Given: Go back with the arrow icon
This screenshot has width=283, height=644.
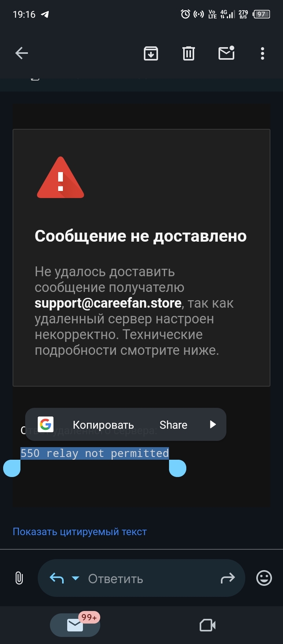Looking at the screenshot, I should [x=22, y=53].
